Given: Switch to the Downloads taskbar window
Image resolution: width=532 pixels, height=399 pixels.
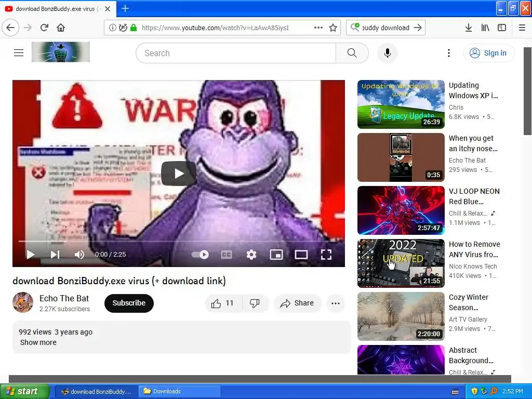Looking at the screenshot, I should (x=179, y=391).
